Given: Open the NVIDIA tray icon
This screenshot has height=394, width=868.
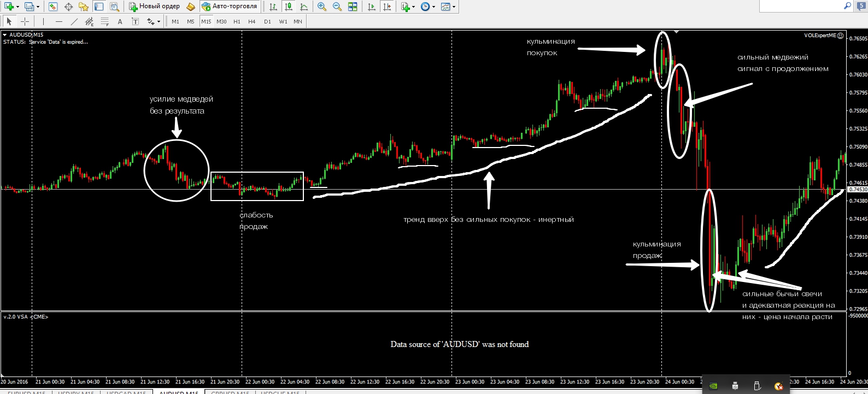Looking at the screenshot, I should (713, 386).
